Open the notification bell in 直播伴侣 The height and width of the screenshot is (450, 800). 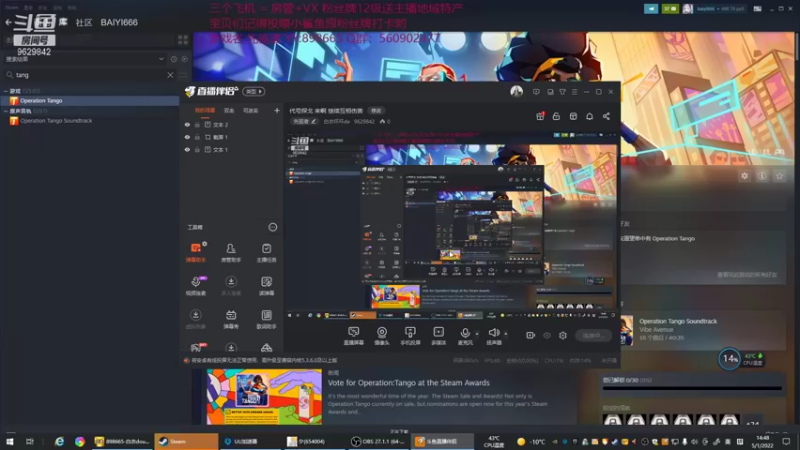tap(589, 116)
